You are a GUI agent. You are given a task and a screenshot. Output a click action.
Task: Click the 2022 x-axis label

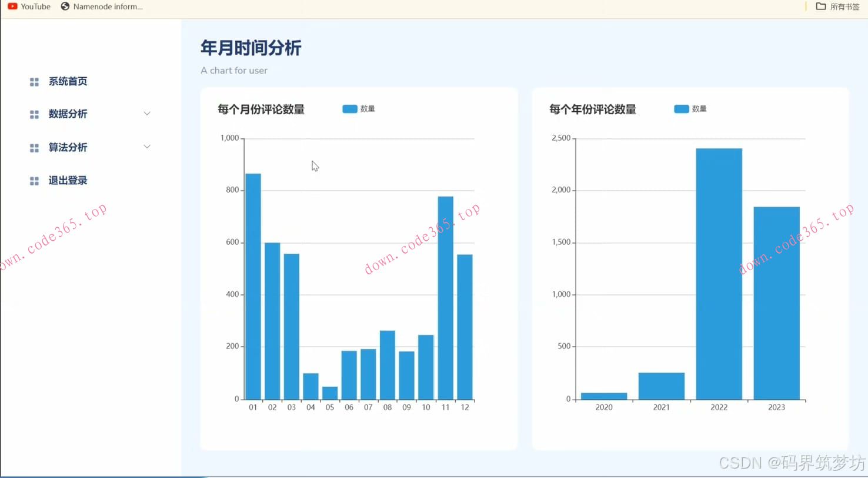719,407
